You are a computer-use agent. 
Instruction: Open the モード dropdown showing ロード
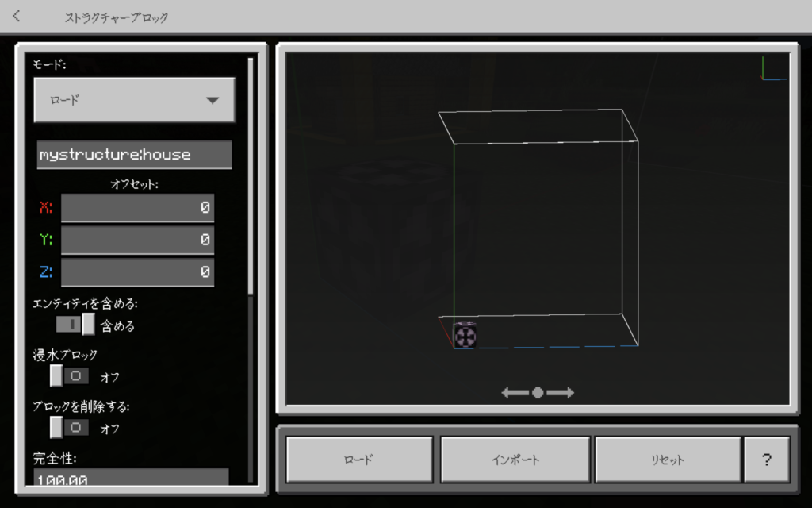tap(134, 100)
